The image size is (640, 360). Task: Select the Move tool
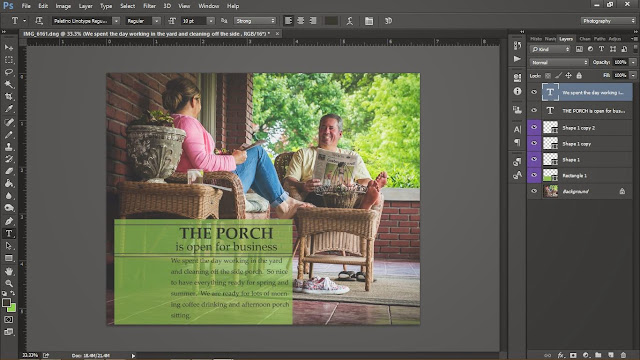coord(9,48)
